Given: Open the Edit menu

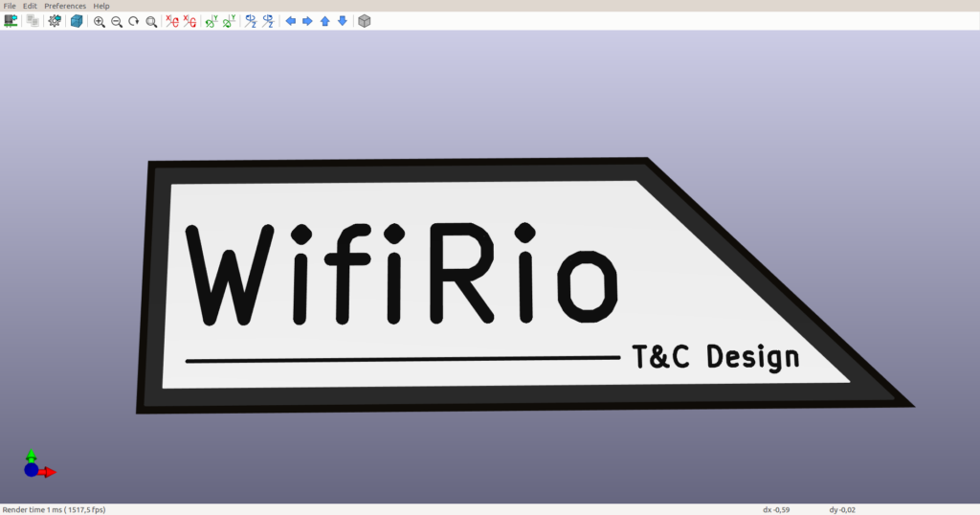Looking at the screenshot, I should (30, 6).
